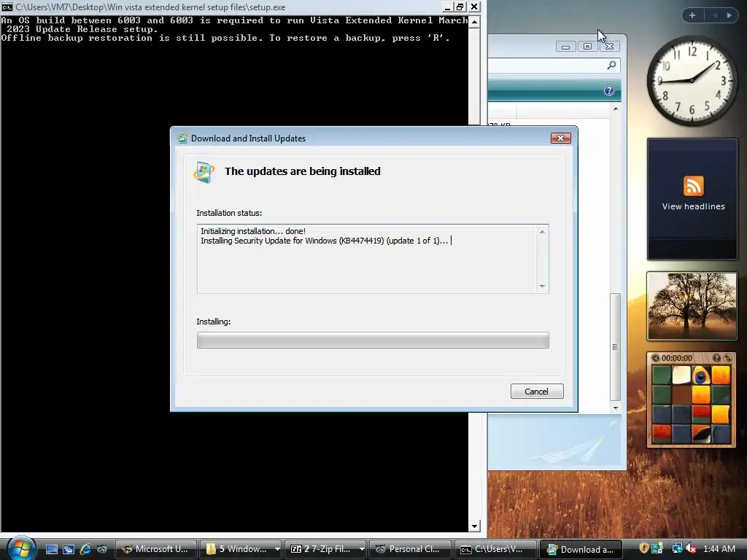747x560 pixels.
Task: Show the picture puzzle hint image
Action: coord(716,358)
